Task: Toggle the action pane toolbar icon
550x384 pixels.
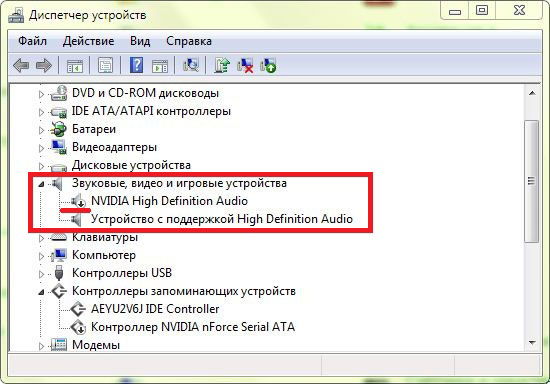Action: [x=160, y=66]
